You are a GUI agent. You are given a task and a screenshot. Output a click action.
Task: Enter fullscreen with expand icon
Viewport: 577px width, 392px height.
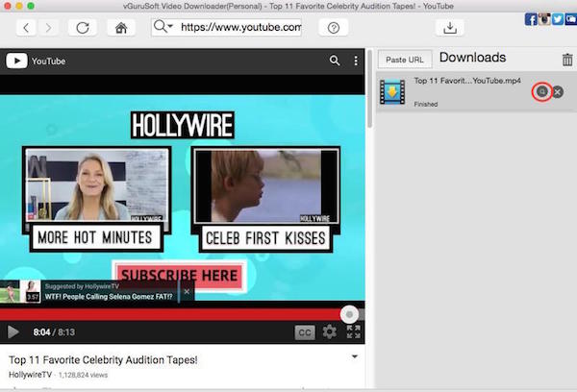pos(353,331)
